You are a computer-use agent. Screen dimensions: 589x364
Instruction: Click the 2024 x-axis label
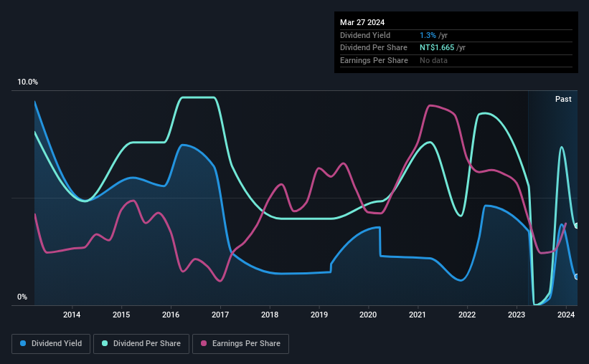pos(566,315)
